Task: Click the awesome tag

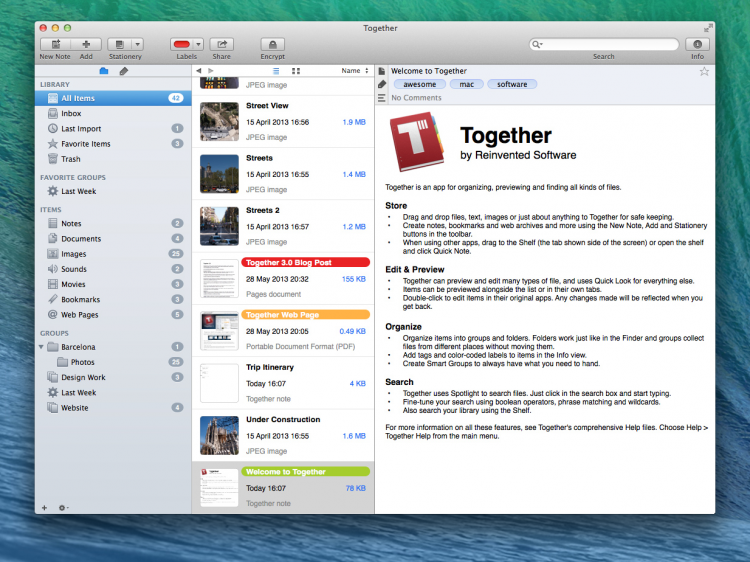Action: coord(419,84)
